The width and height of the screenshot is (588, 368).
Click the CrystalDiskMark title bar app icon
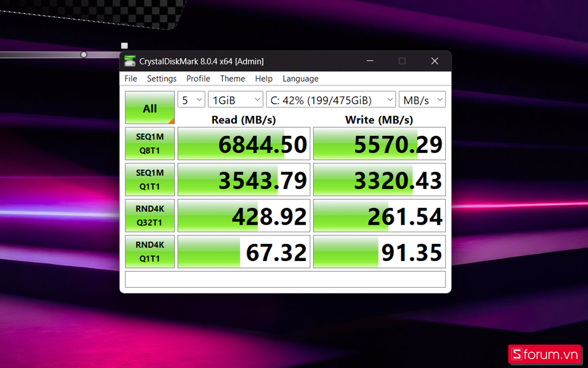pos(130,61)
